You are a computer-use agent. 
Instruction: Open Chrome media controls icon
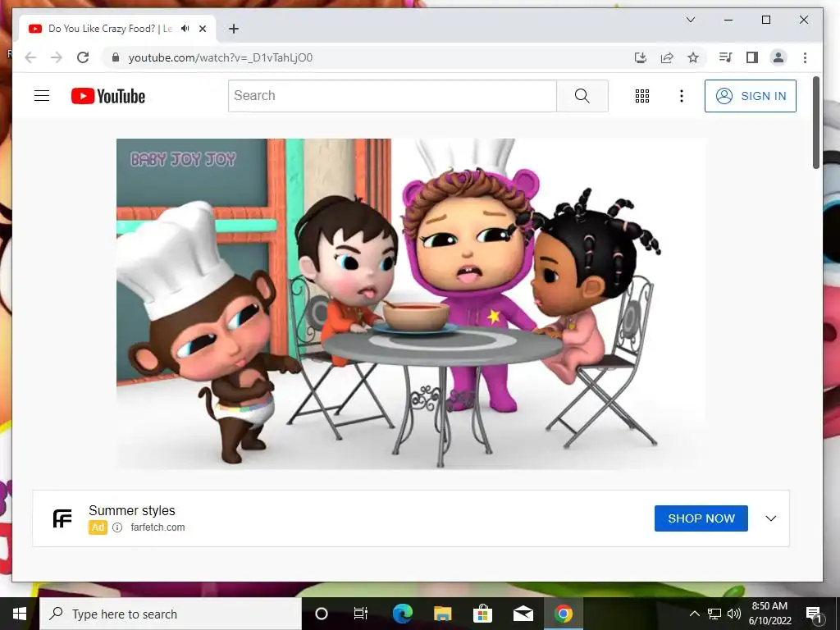[726, 57]
